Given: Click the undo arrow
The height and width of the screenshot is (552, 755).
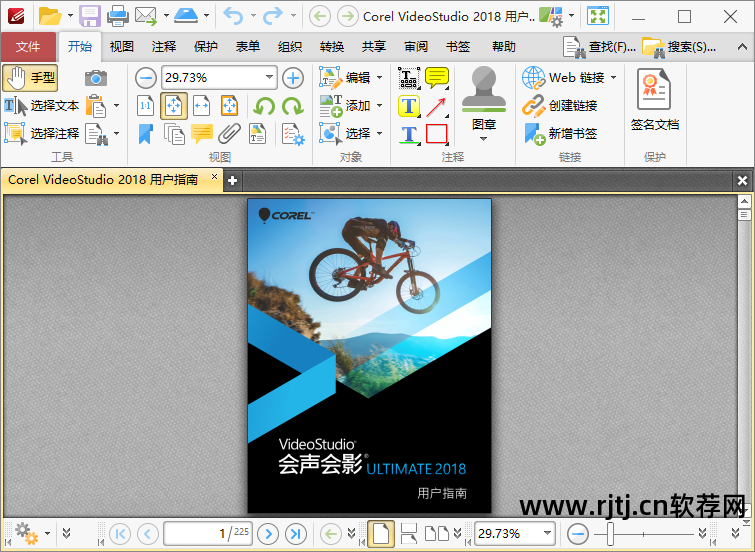Looking at the screenshot, I should (x=233, y=16).
